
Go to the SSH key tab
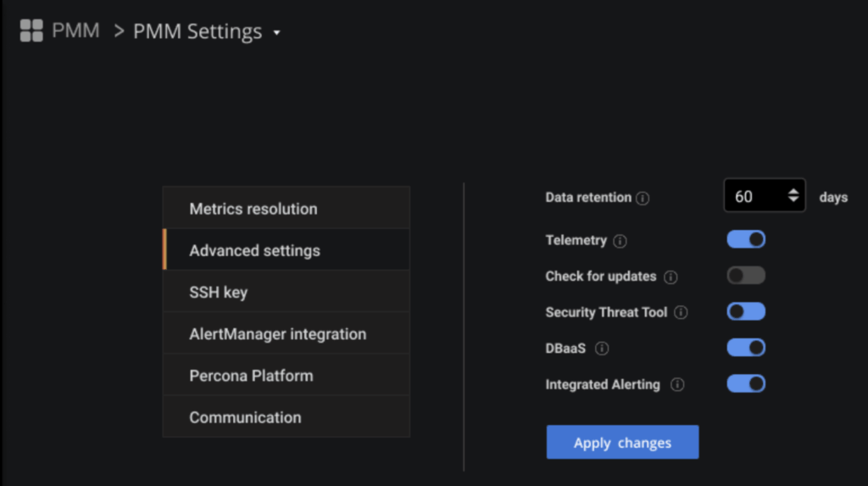[287, 291]
